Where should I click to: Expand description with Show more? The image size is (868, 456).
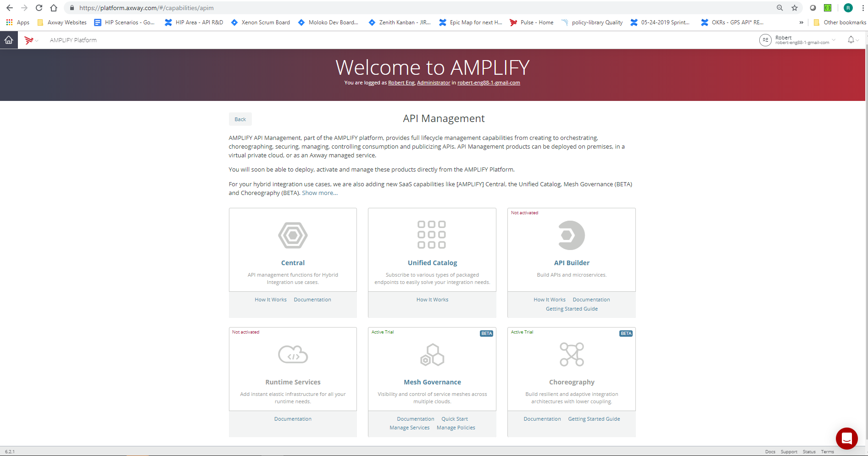coord(320,193)
